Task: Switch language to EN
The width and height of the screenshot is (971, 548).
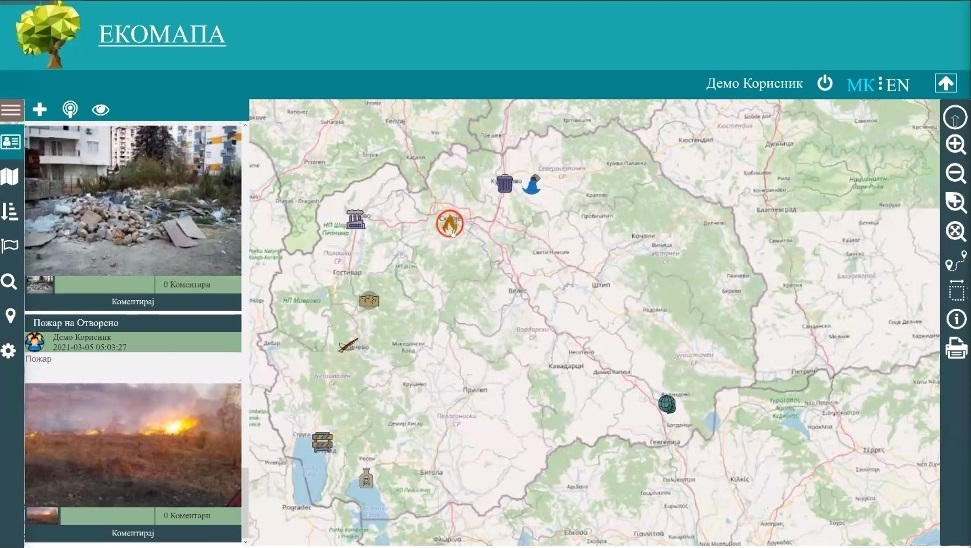Action: click(898, 85)
